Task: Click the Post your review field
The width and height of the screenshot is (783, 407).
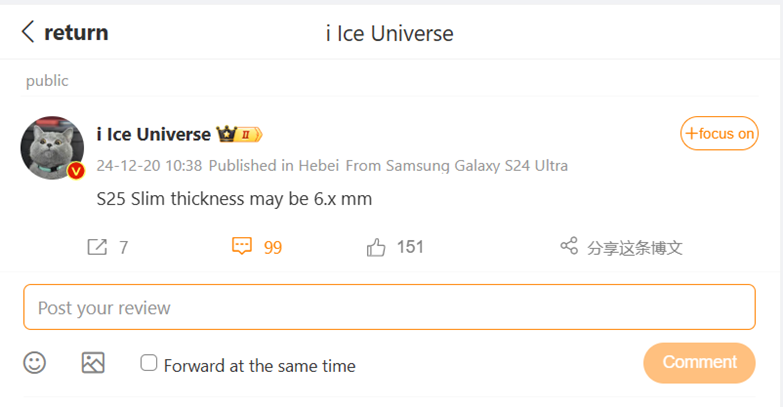Action: pyautogui.click(x=389, y=307)
